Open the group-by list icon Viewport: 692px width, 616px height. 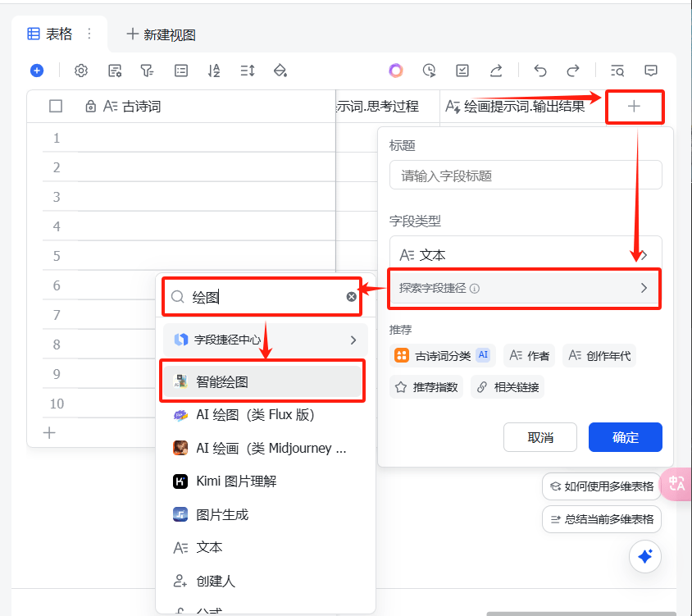(x=181, y=71)
